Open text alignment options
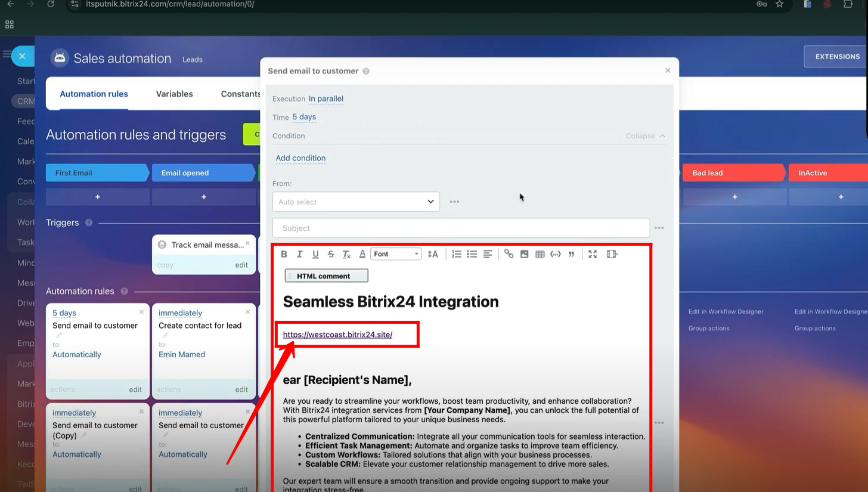Screen dimensions: 868x492 488,254
